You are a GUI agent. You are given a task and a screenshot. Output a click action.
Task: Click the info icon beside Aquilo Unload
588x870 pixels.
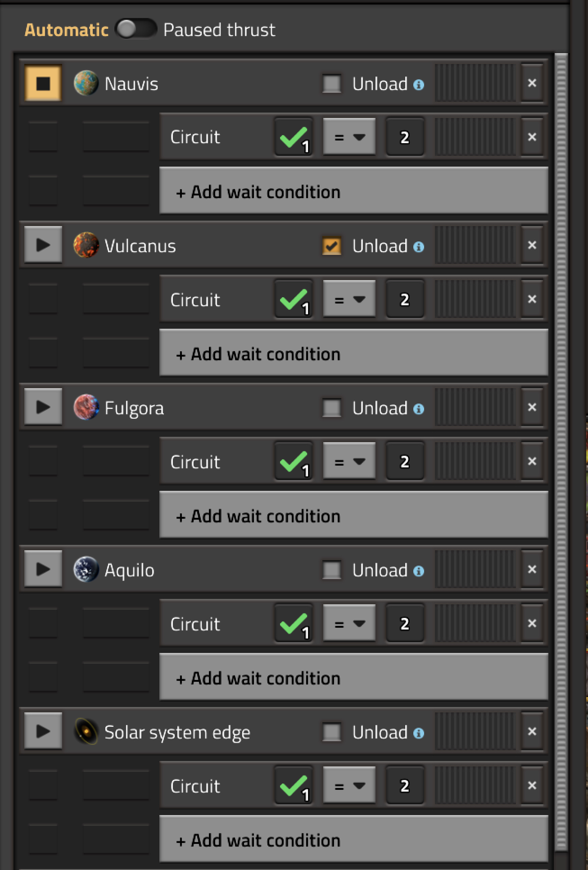tap(419, 571)
